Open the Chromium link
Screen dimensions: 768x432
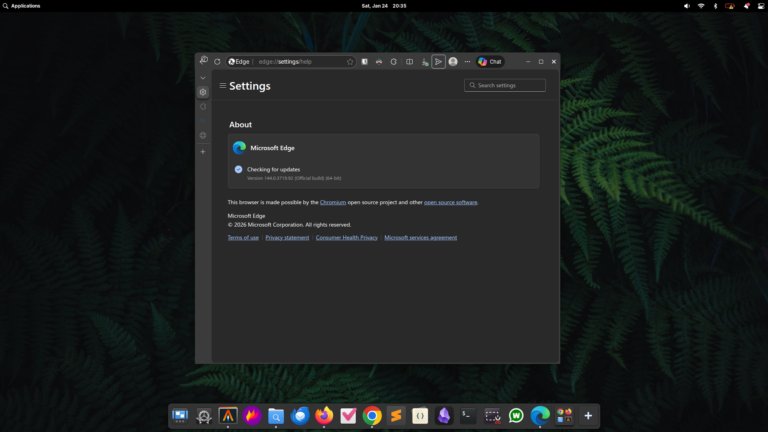point(333,202)
